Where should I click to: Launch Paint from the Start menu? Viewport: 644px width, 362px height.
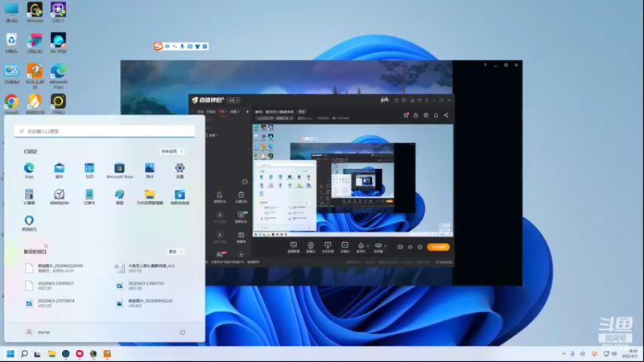click(119, 196)
